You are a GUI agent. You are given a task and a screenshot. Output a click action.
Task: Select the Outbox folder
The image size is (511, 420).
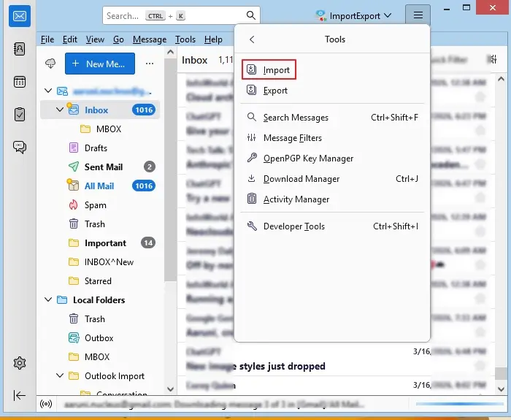click(100, 337)
